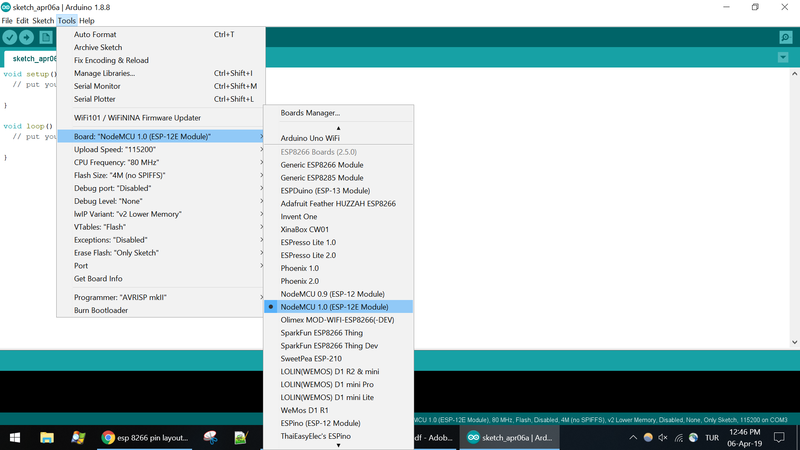This screenshot has width=800, height=450.
Task: Select Olimex MOD-WIFI-ESP8266(-DEV) board
Action: [338, 320]
